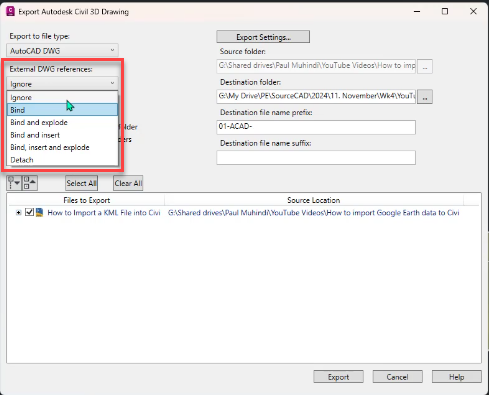Click the Civil 3D app icon in title bar
The image size is (489, 395).
pos(11,11)
